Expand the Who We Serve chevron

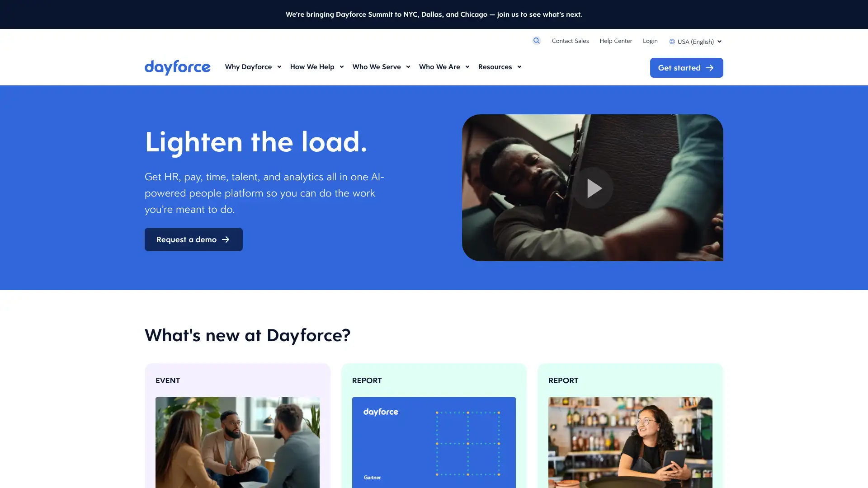[x=408, y=67]
